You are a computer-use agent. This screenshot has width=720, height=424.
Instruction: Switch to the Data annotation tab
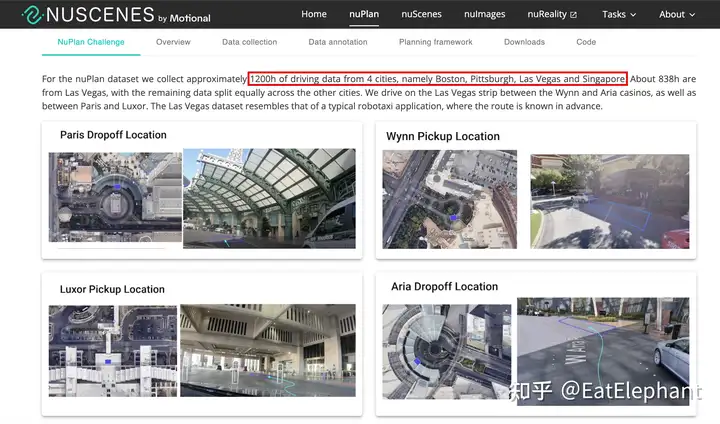pos(338,42)
